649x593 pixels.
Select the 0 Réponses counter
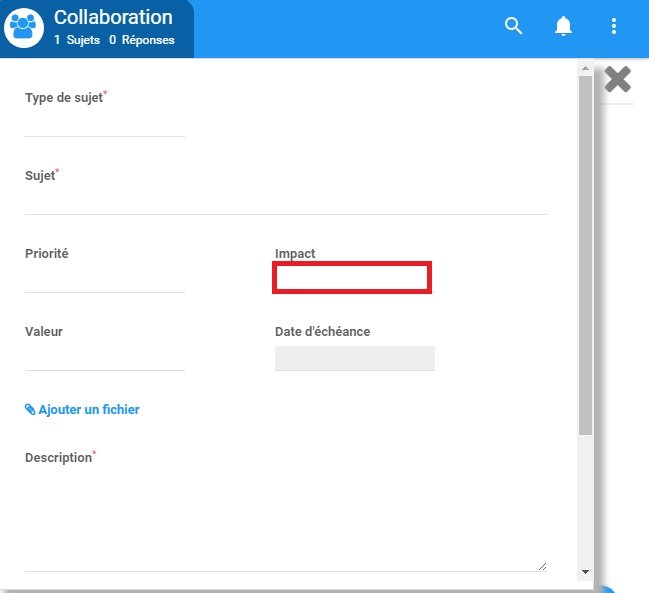coord(141,40)
